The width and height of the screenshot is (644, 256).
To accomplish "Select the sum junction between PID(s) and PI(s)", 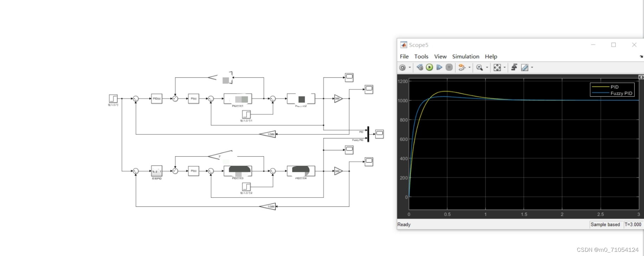I will 175,99.
